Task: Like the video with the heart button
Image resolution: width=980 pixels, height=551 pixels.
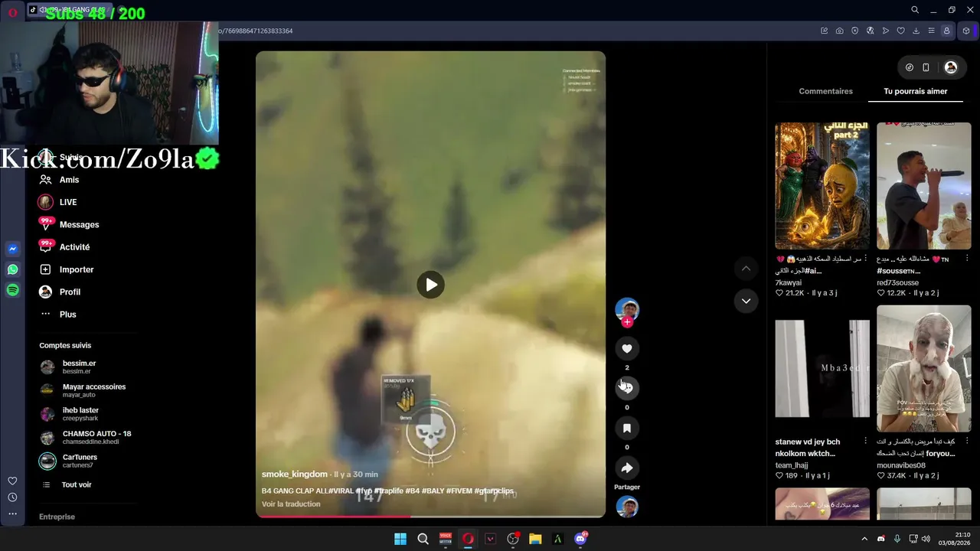Action: pyautogui.click(x=627, y=348)
